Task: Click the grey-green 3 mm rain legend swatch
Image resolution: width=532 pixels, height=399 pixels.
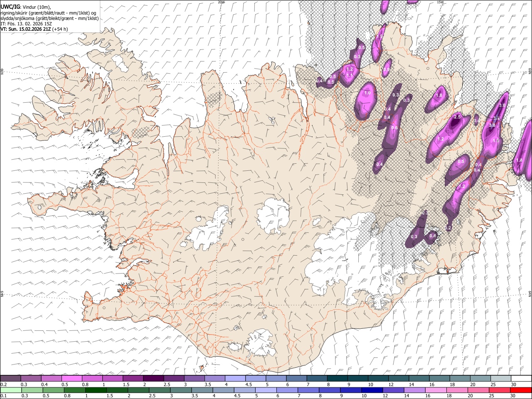Action: coord(180,390)
